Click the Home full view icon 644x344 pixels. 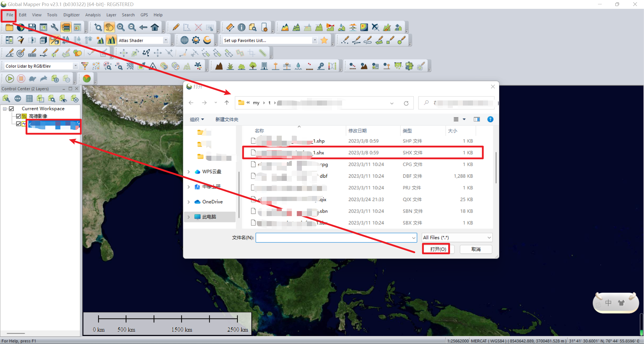[155, 27]
